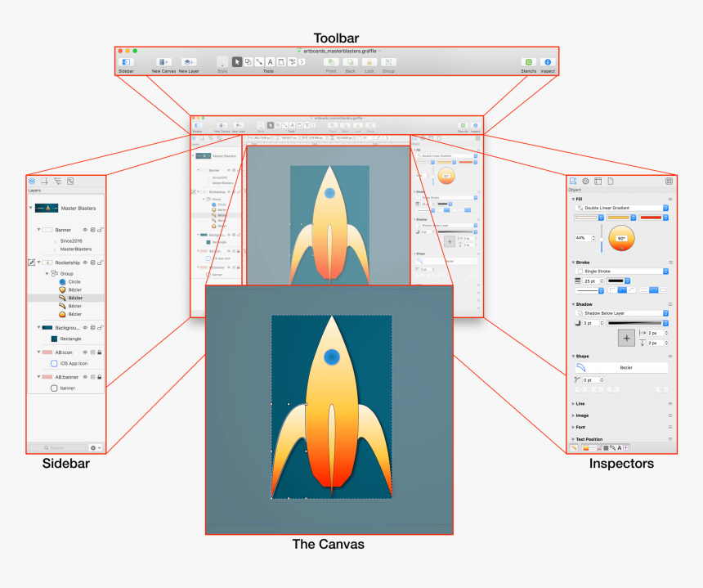
Task: Lock the Rocketship layer
Action: (x=100, y=263)
